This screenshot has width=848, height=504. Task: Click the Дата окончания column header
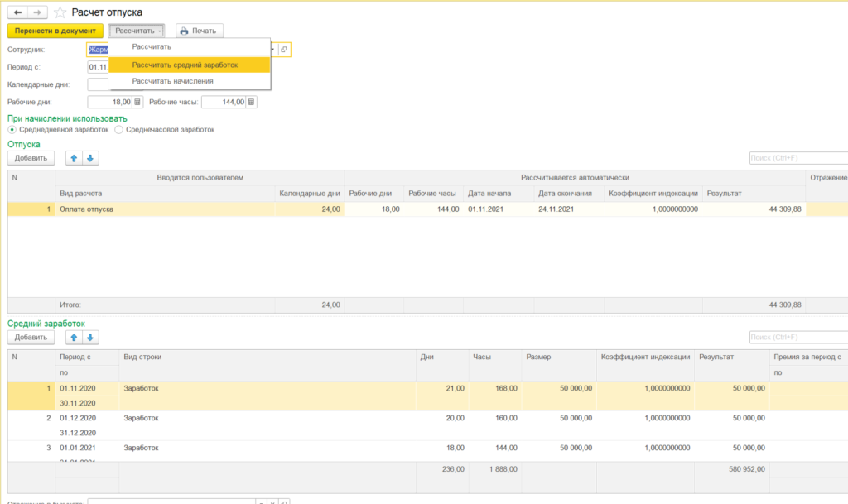click(x=568, y=194)
